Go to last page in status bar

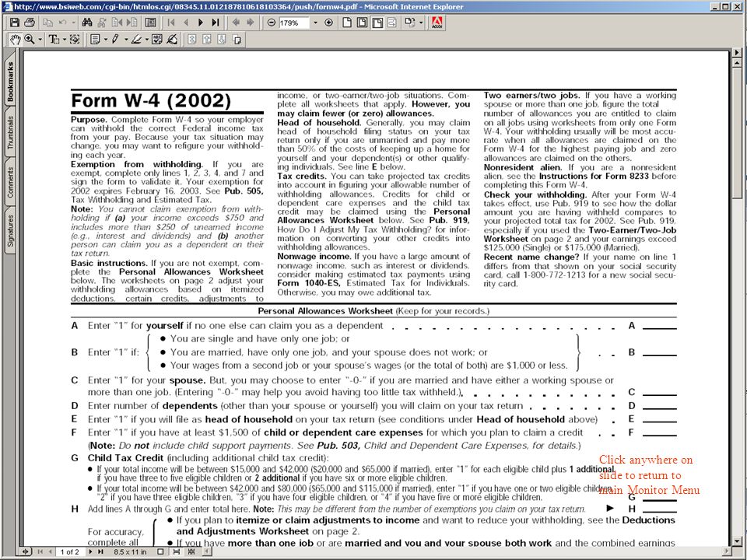100,552
